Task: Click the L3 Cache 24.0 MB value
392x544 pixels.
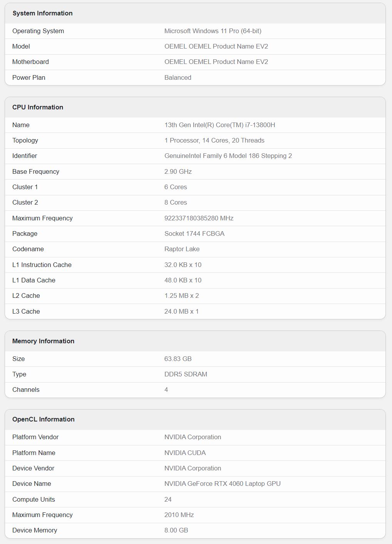Action: (181, 311)
